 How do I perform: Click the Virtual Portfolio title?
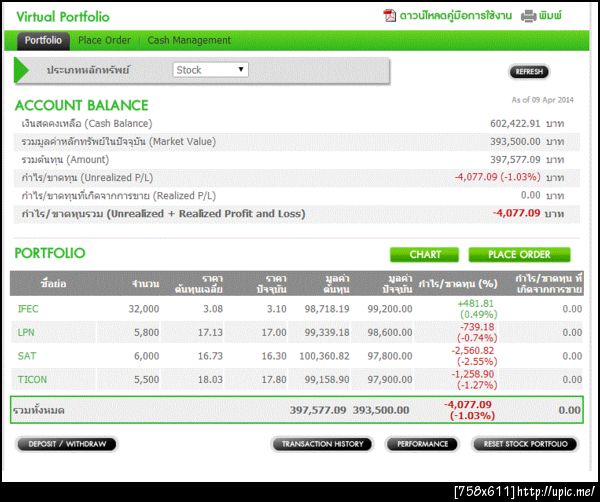pos(63,17)
